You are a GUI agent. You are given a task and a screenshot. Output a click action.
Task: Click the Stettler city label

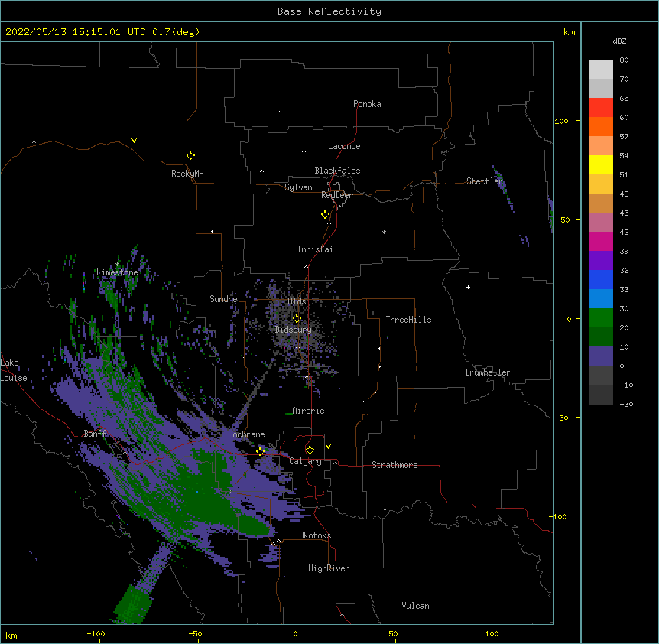[x=485, y=181]
